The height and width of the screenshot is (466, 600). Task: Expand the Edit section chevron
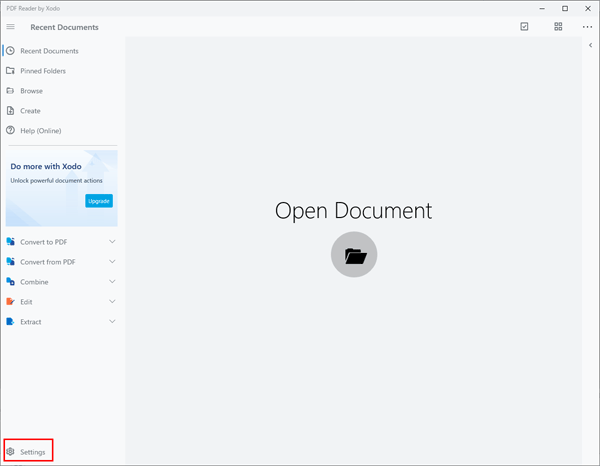coord(112,302)
